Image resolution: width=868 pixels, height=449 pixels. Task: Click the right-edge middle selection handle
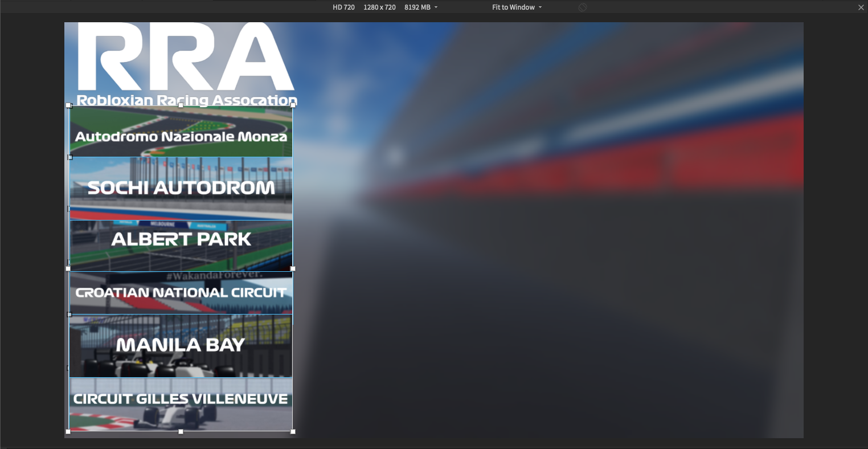[x=293, y=268]
